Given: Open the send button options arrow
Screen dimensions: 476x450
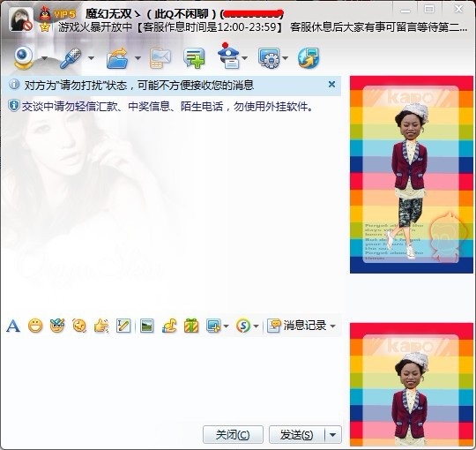Looking at the screenshot, I should coord(333,435).
